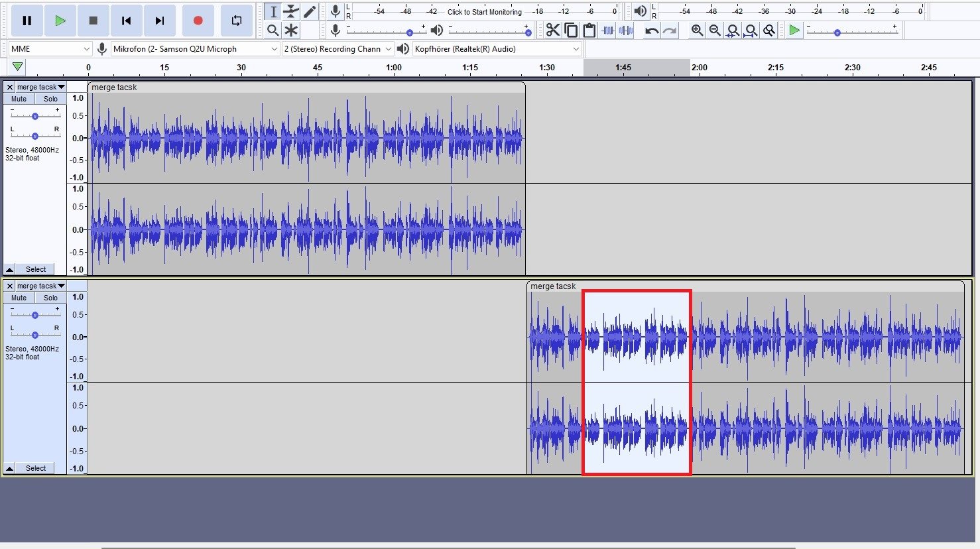Zoom in with the magnifier plus icon

point(697,30)
